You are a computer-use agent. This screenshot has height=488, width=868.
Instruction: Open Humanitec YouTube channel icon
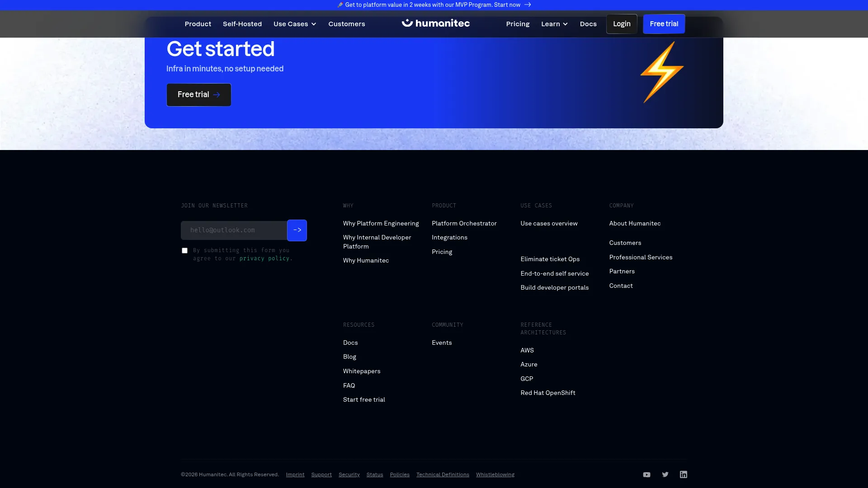(x=646, y=474)
